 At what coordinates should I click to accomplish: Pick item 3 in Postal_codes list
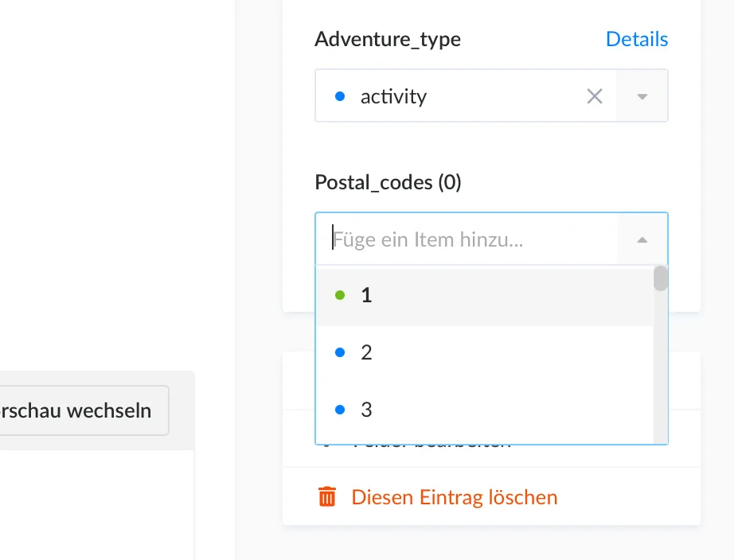pyautogui.click(x=367, y=410)
